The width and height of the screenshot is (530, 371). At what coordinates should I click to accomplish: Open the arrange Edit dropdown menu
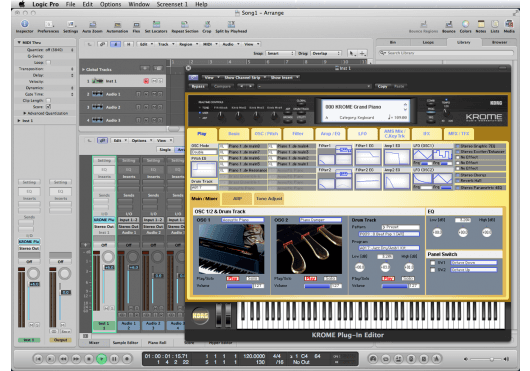point(146,44)
